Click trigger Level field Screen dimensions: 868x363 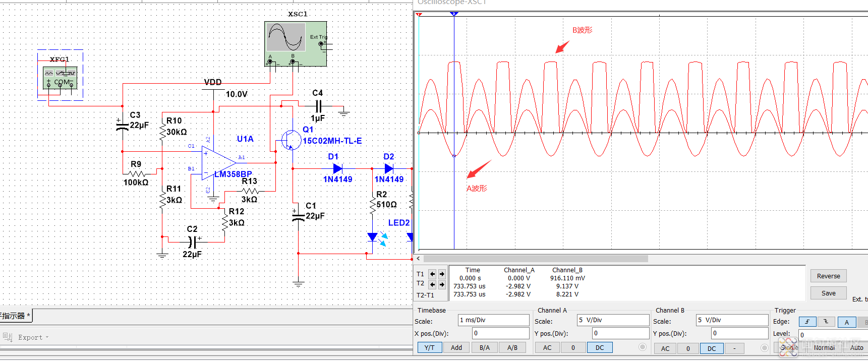(833, 335)
